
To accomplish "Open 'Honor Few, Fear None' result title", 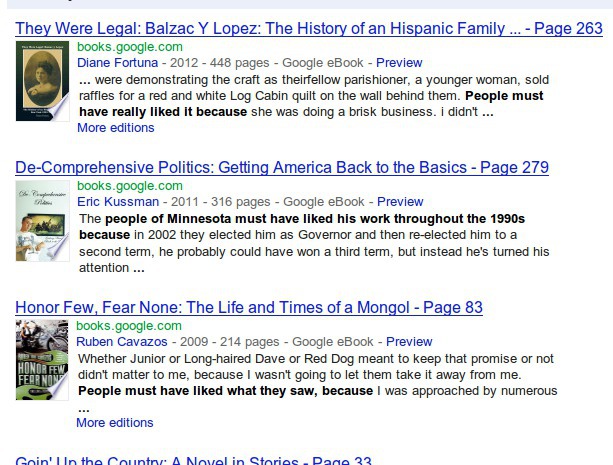I will coord(249,307).
